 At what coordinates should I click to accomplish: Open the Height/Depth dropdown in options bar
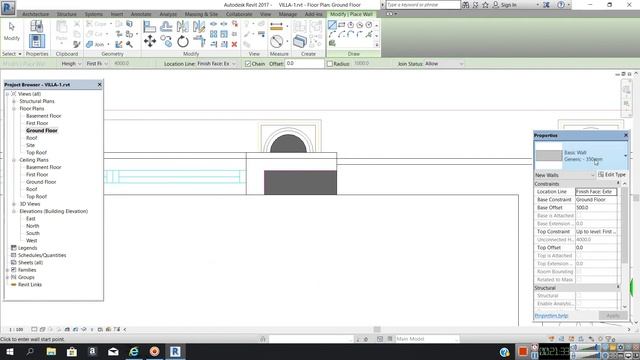click(71, 64)
